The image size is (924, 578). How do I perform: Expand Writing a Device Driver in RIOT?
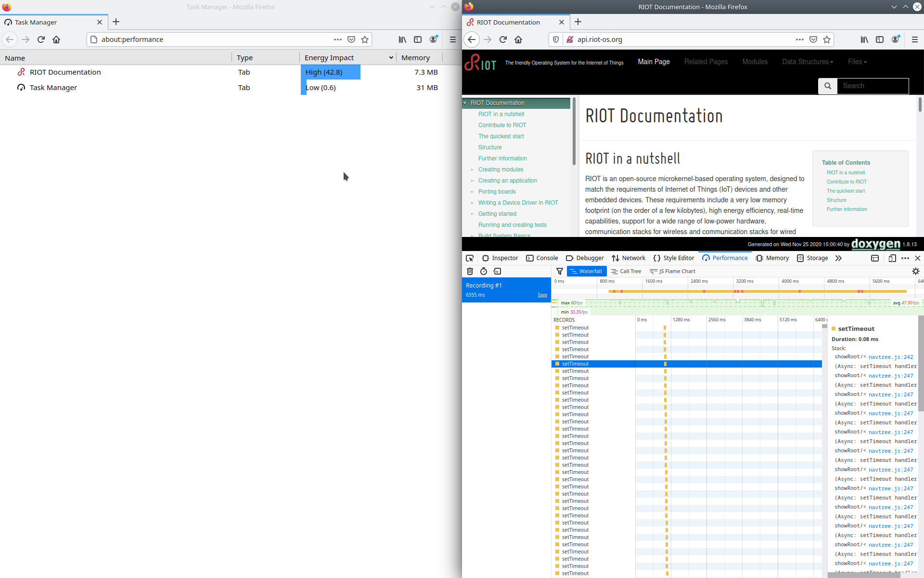tap(472, 203)
